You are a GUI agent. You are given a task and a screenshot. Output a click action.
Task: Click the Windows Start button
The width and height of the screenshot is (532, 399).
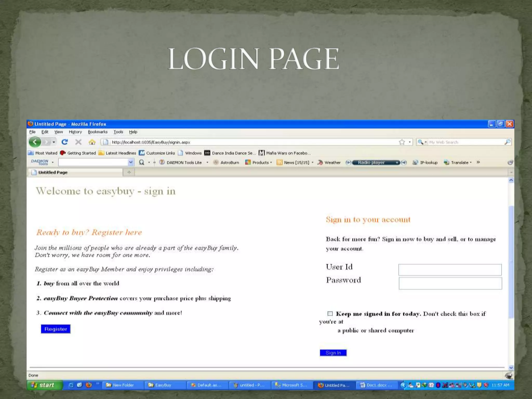point(43,385)
